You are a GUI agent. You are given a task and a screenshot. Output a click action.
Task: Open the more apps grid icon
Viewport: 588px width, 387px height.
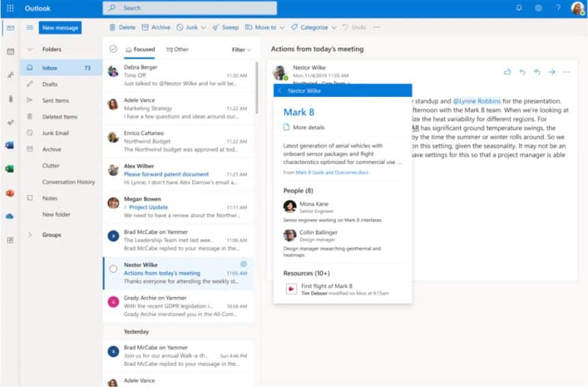[10, 240]
